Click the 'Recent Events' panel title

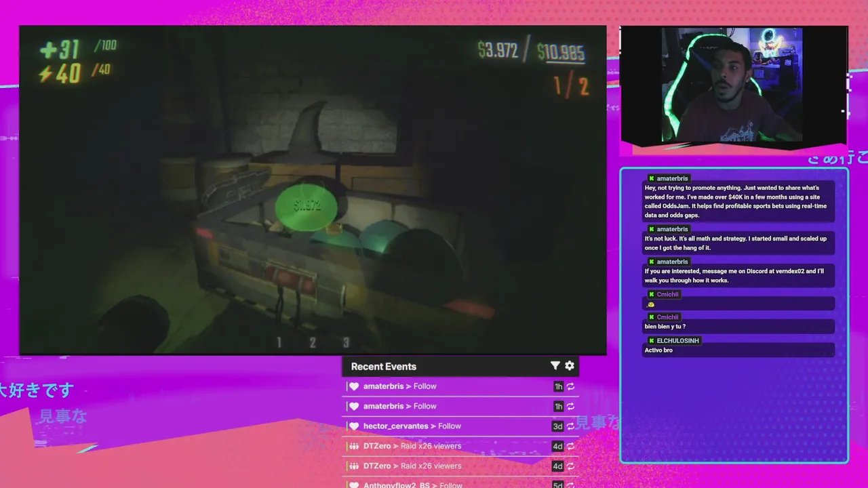click(x=384, y=367)
